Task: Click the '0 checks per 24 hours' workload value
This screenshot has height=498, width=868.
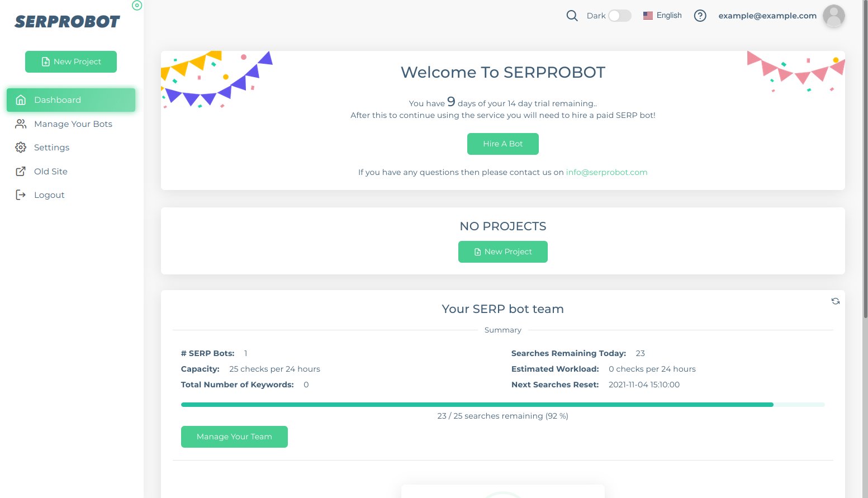Action: tap(652, 369)
